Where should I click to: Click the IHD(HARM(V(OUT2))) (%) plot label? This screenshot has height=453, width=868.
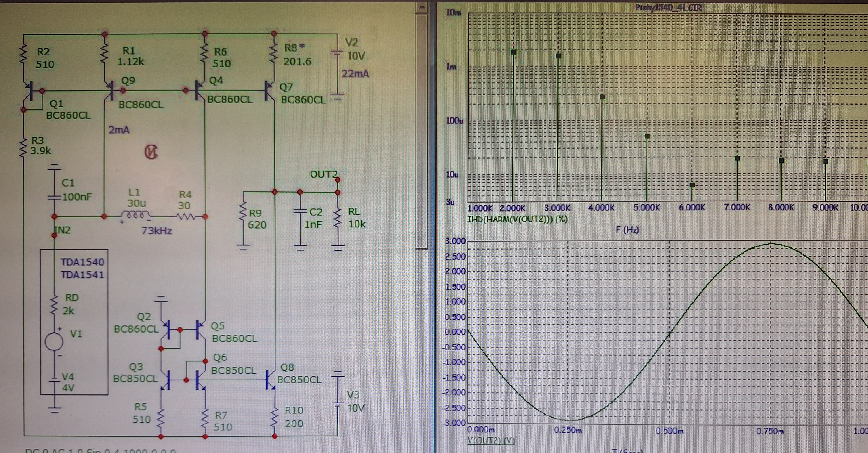(517, 219)
